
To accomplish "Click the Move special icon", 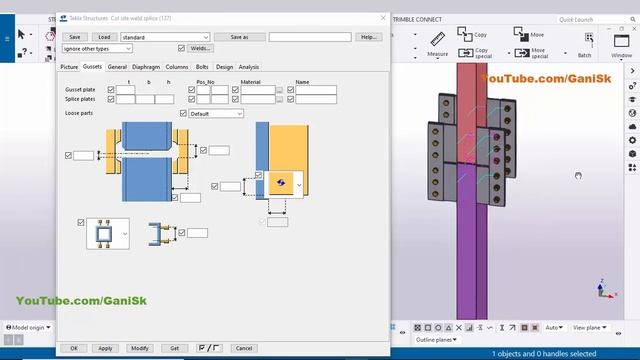I will (x=522, y=53).
